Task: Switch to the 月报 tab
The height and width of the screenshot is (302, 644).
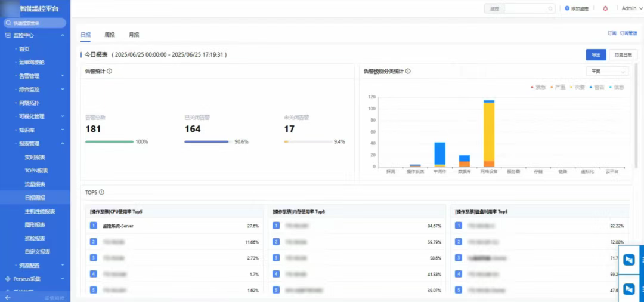Action: 134,35
